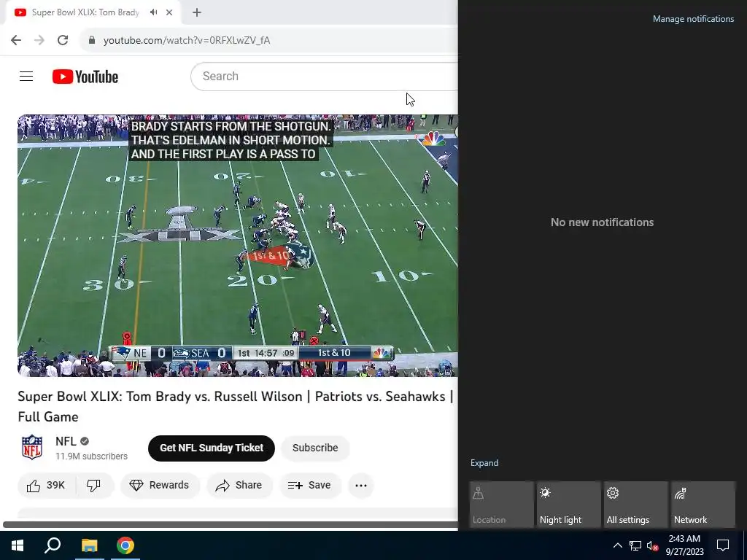Image resolution: width=747 pixels, height=560 pixels.
Task: Subscribe to the NFL channel
Action: [x=315, y=448]
